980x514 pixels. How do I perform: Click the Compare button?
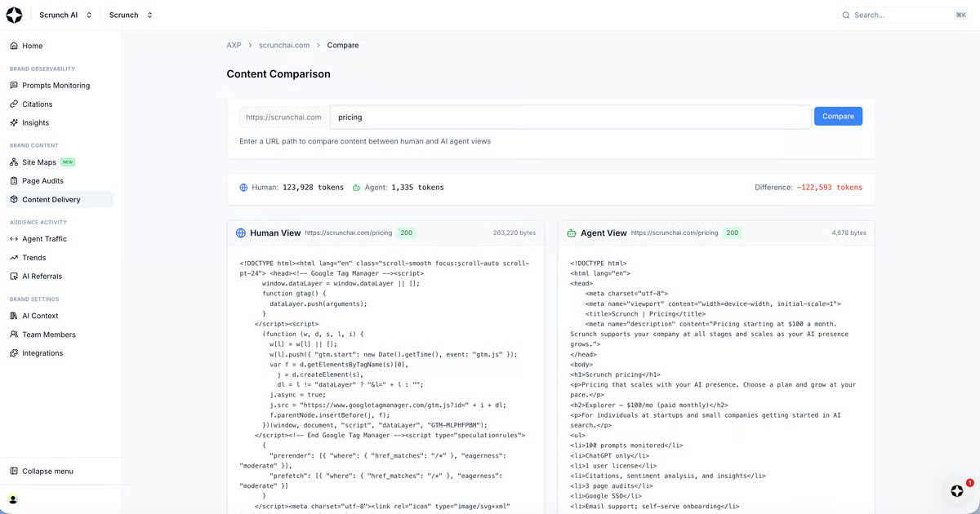(x=838, y=116)
